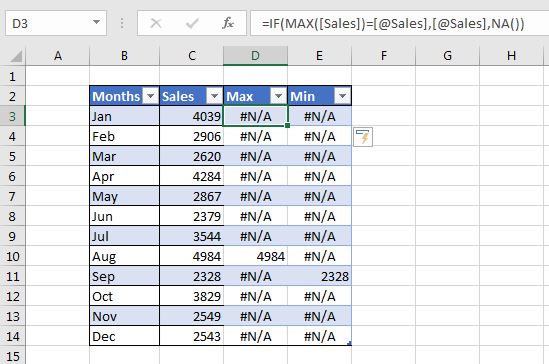Open the Min column filter dropdown
This screenshot has width=549, height=364.
342,96
